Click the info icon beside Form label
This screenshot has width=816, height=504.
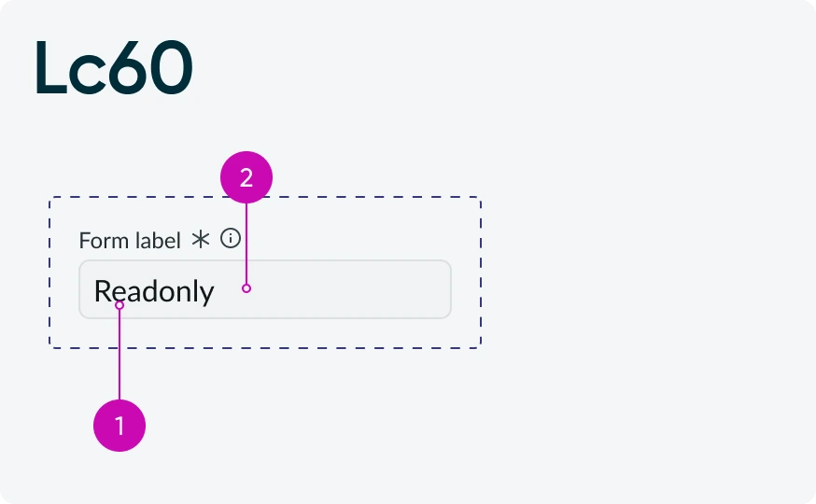[231, 239]
